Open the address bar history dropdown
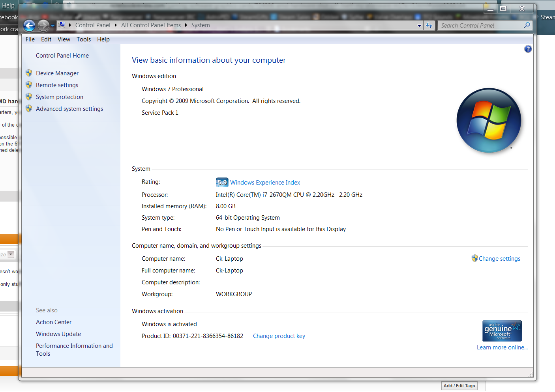 click(419, 26)
